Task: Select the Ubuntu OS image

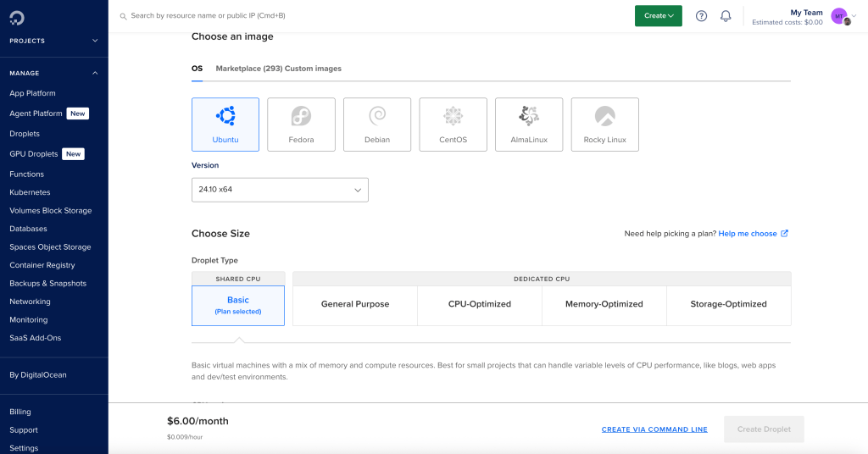Action: pyautogui.click(x=225, y=125)
